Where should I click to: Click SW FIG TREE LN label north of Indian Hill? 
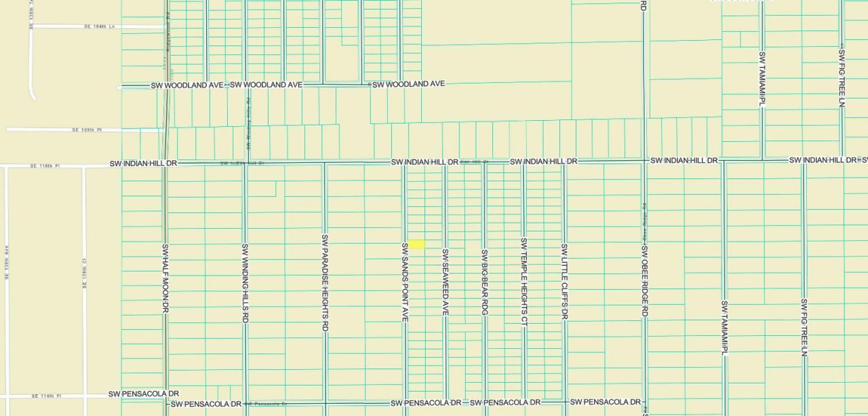842,78
